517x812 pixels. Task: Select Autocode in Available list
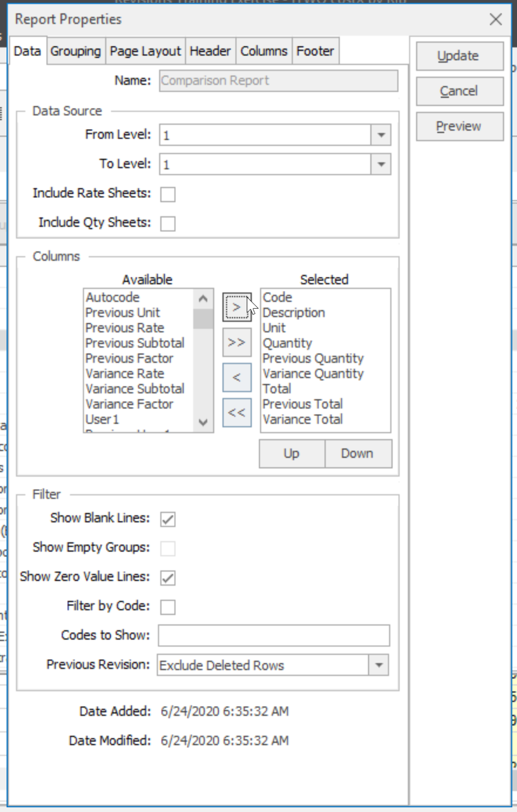click(113, 297)
